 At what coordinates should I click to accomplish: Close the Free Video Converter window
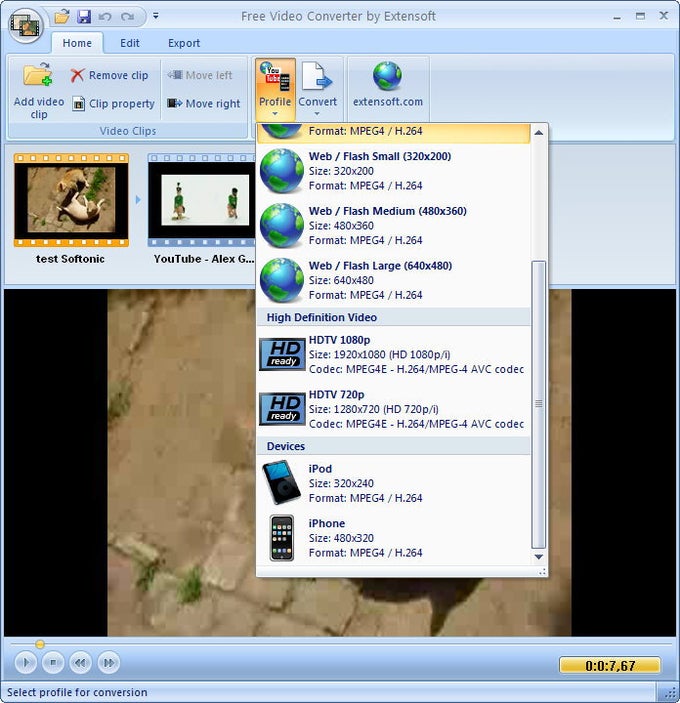(x=664, y=16)
